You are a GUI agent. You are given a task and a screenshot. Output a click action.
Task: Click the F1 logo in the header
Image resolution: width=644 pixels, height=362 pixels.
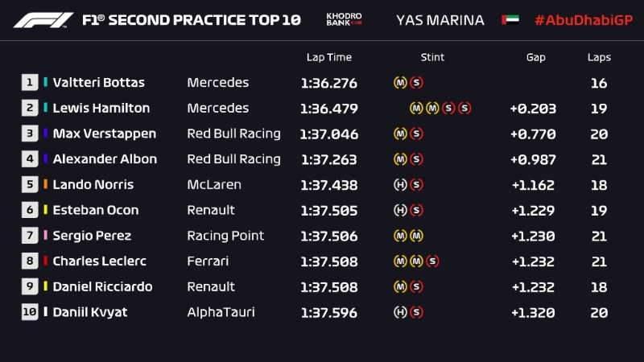pyautogui.click(x=43, y=19)
